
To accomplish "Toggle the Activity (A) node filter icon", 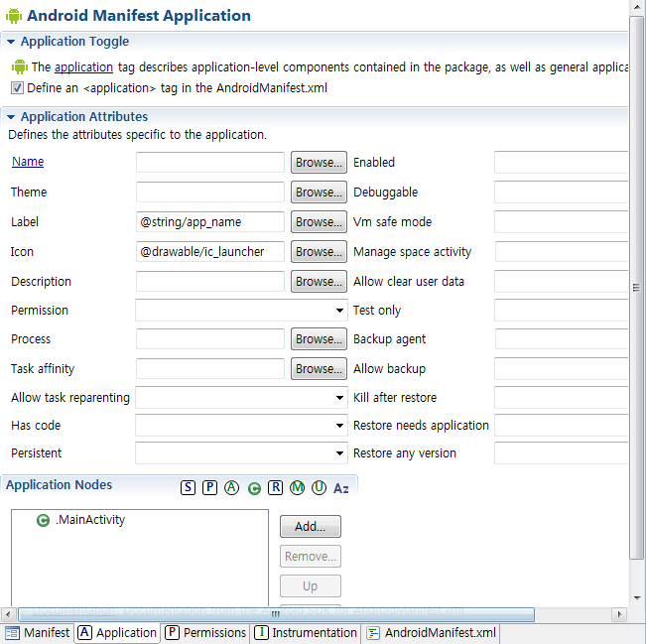I will click(231, 487).
